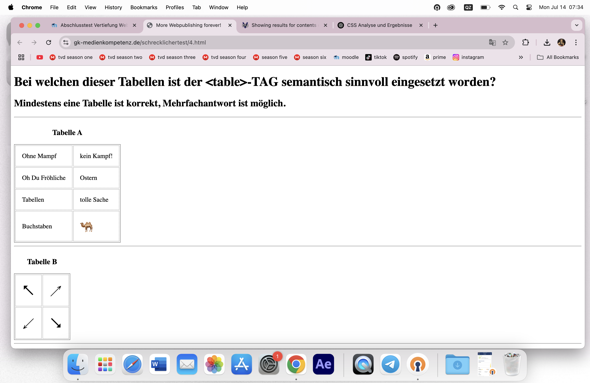Open the Chrome three-dot menu
Viewport: 590px width, 383px height.
pyautogui.click(x=576, y=43)
